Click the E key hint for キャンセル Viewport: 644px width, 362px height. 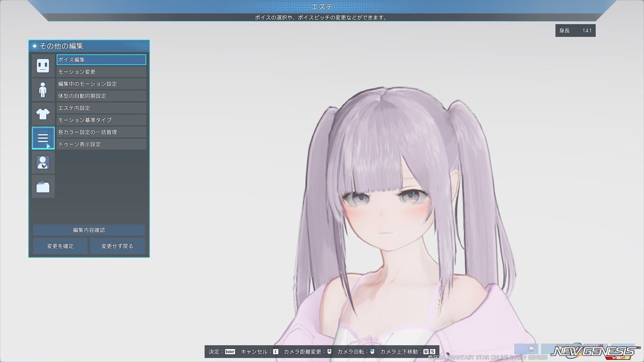[x=276, y=352]
